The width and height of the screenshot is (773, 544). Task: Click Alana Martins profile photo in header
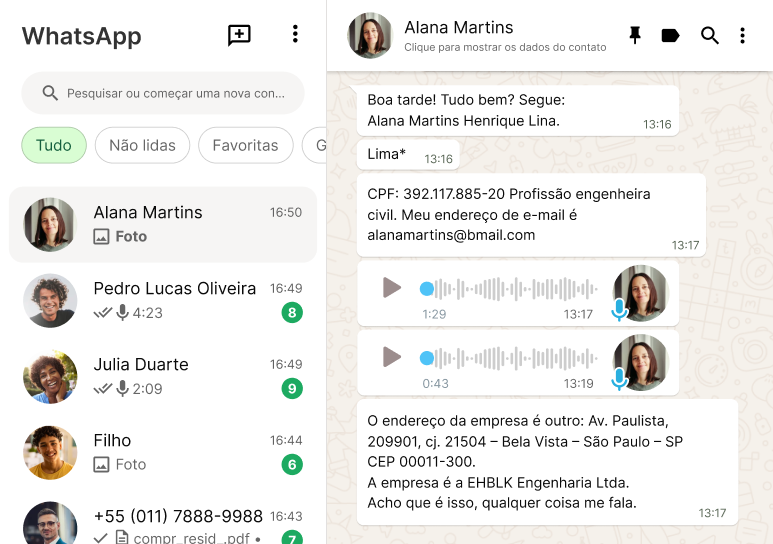point(370,36)
